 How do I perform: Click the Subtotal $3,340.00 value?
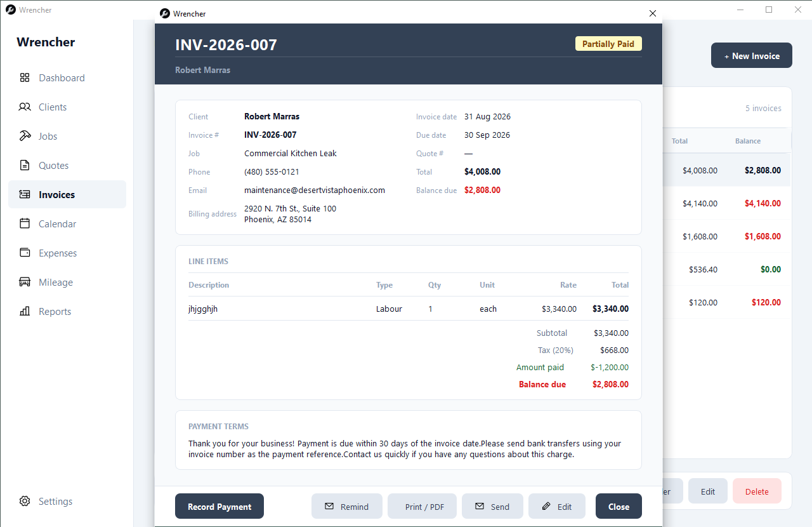point(611,333)
